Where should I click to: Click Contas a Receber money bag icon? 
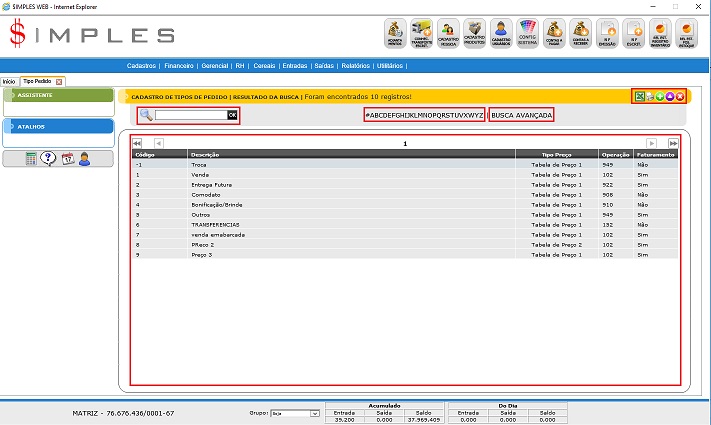point(580,34)
